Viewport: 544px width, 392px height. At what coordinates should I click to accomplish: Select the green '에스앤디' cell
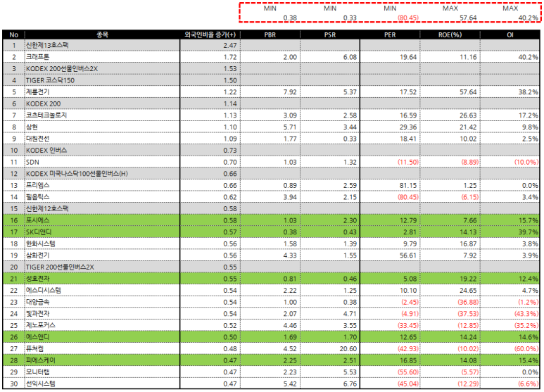point(102,337)
